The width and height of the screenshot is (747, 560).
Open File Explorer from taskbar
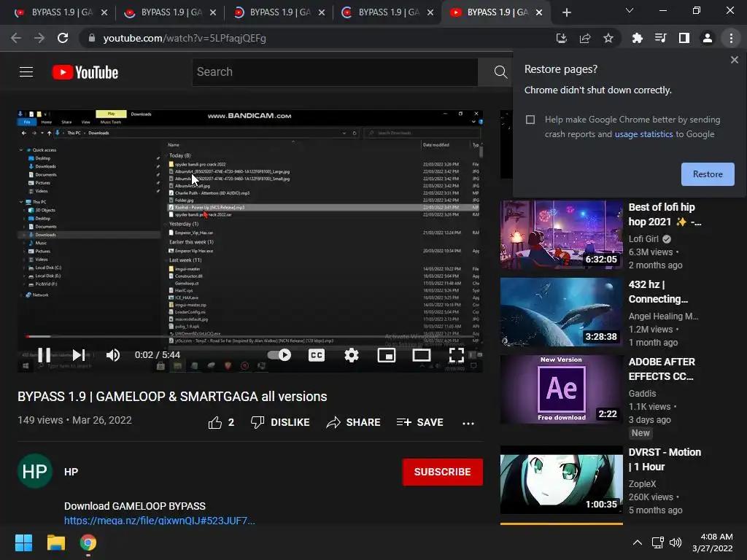[55, 542]
